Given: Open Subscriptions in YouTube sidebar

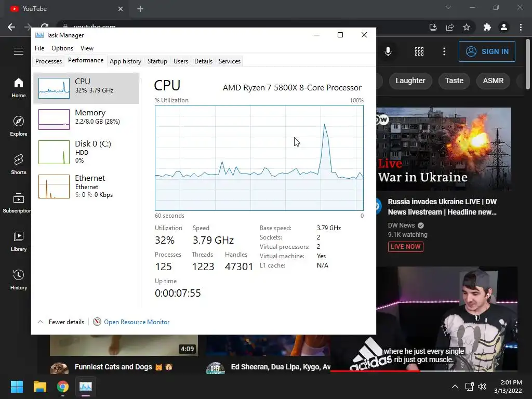Looking at the screenshot, I should point(16,203).
